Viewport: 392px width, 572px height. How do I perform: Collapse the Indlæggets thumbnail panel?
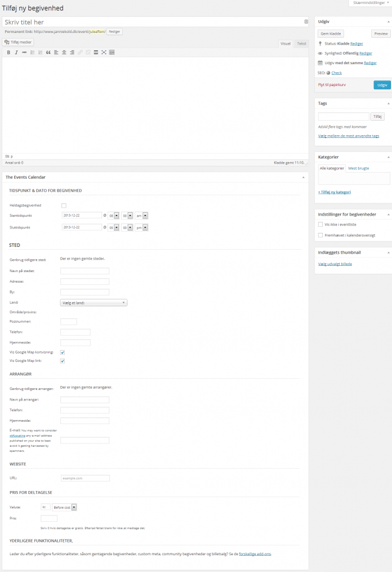(388, 252)
